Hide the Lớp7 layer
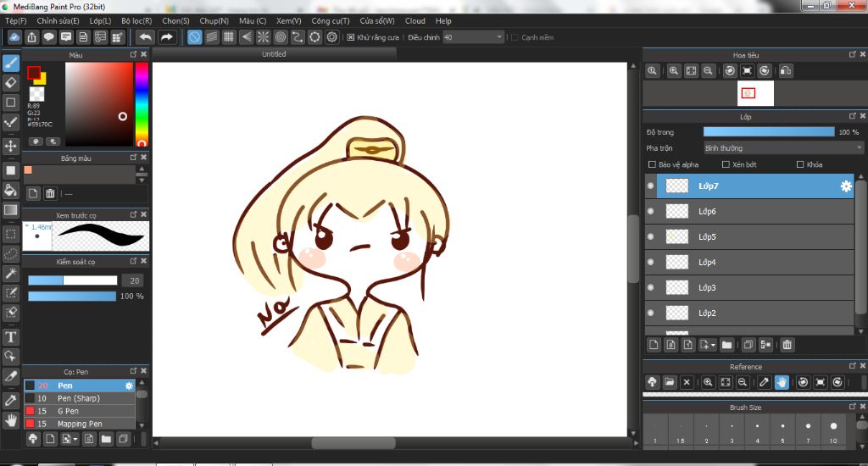Image resolution: width=868 pixels, height=466 pixels. (650, 186)
